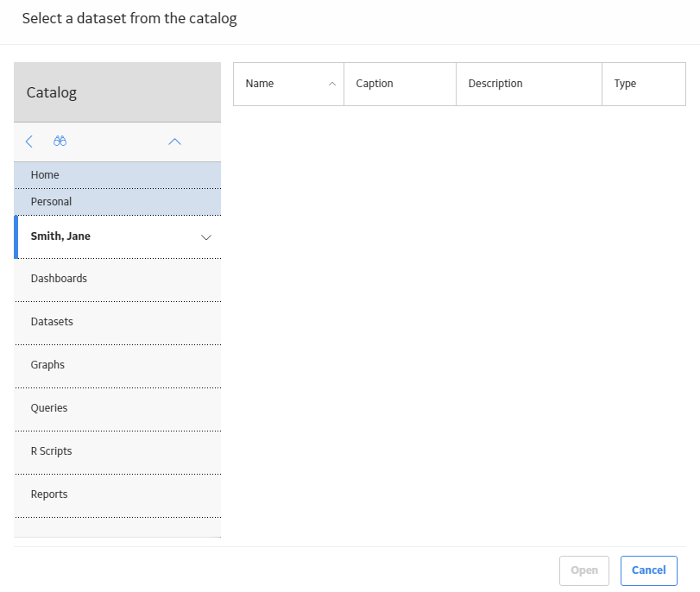
Task: Open the Queries folder
Action: 117,409
